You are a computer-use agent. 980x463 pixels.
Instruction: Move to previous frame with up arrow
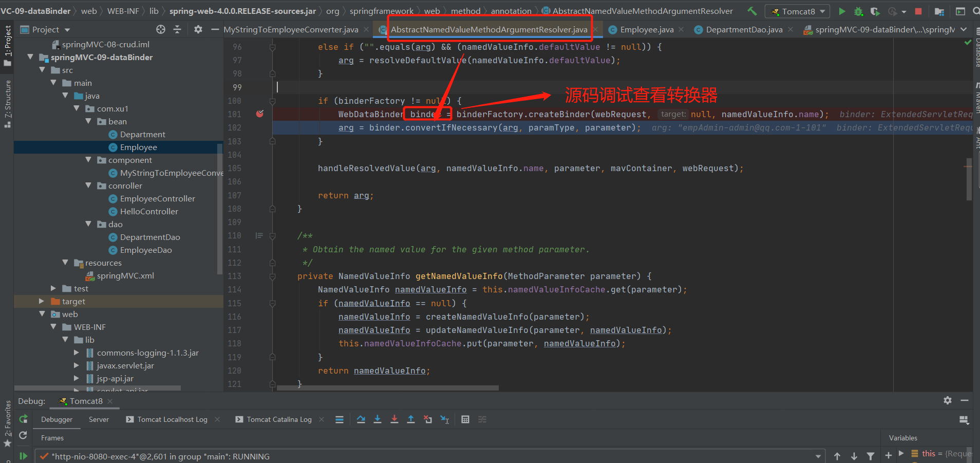(837, 456)
